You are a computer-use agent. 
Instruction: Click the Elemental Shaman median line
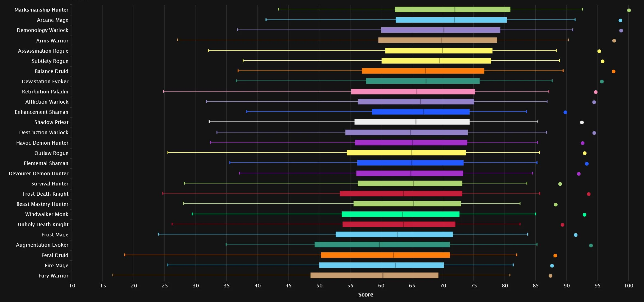(x=412, y=163)
